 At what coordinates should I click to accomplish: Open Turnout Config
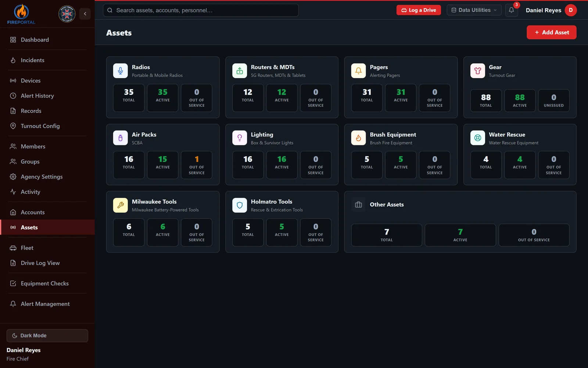(47, 126)
